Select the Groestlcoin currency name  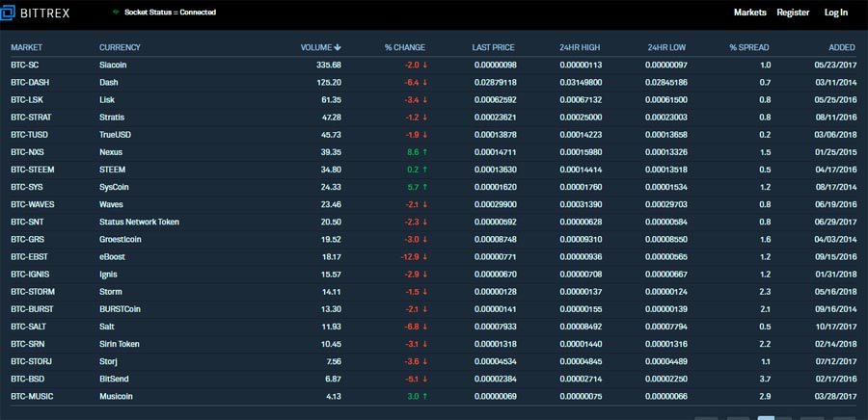tap(121, 239)
